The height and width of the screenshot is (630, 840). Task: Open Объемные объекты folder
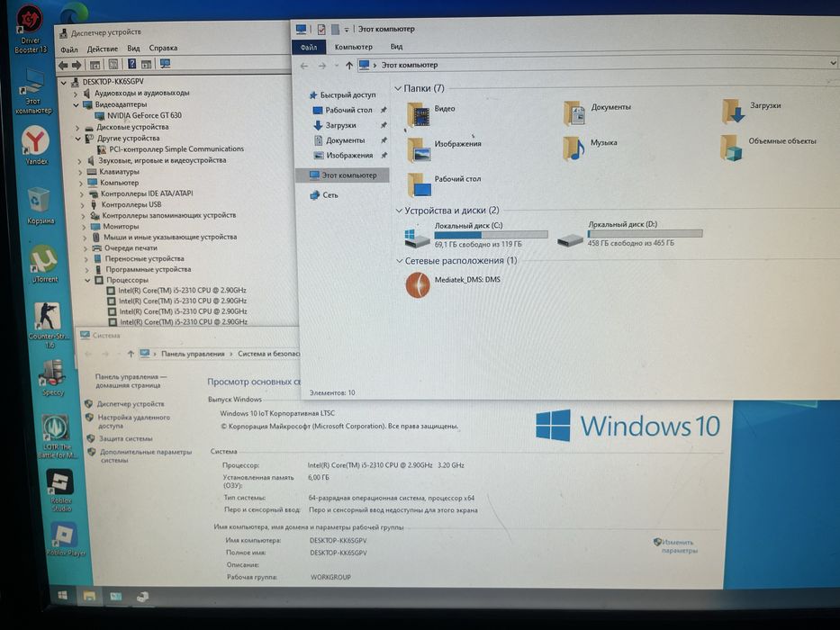click(769, 146)
